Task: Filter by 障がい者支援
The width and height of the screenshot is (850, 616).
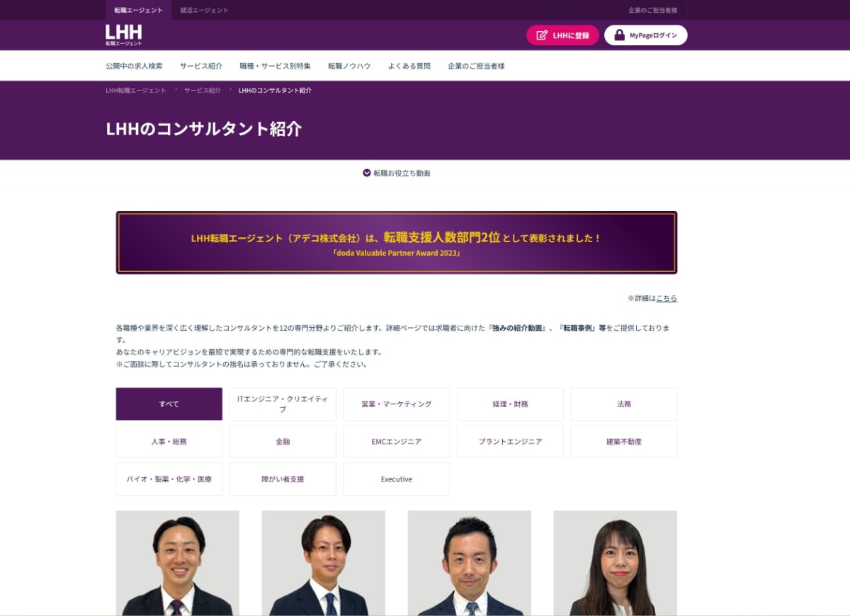Action: click(x=283, y=479)
